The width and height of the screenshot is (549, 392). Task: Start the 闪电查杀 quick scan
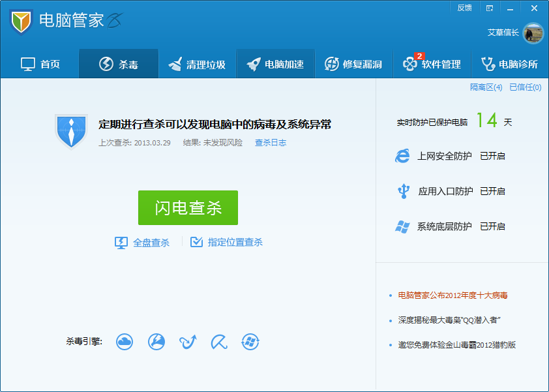pos(188,207)
